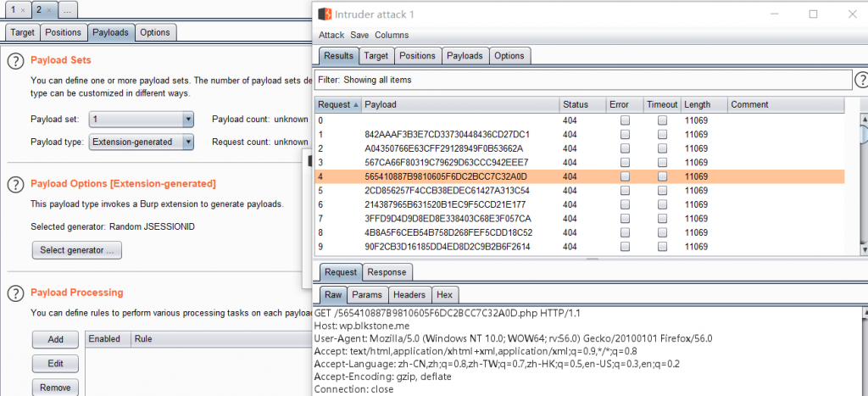
Task: Select payload 2CD856257F4CCB38EDEC61427A313C54 row
Action: (580, 191)
